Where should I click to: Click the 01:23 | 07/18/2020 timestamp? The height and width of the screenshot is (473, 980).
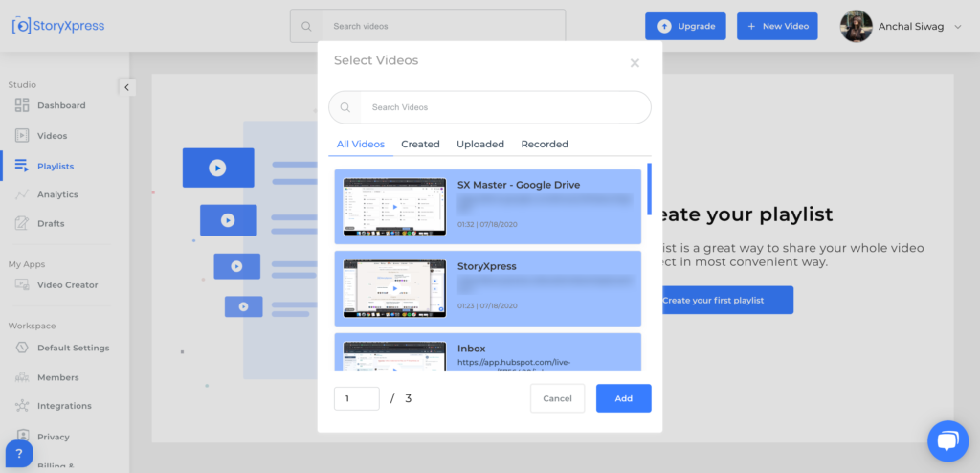pyautogui.click(x=487, y=306)
